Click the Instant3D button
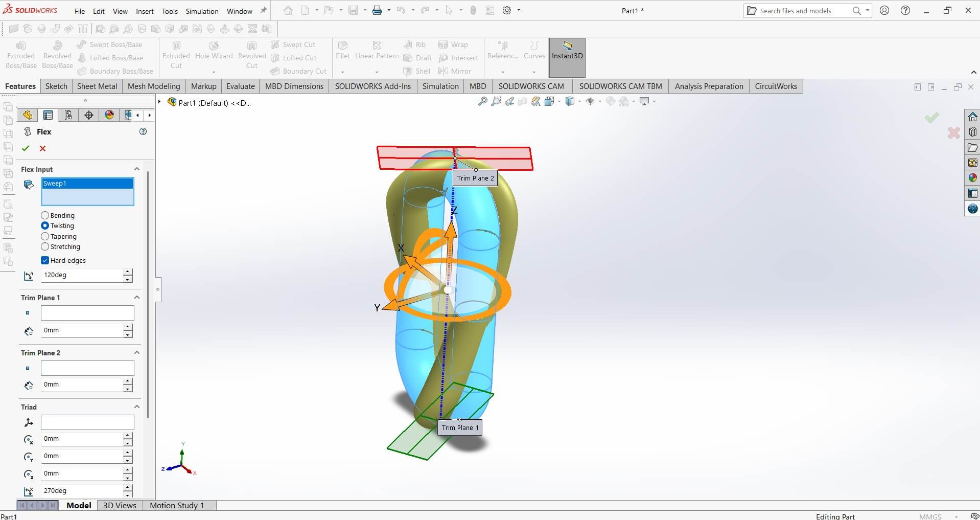 coord(567,57)
